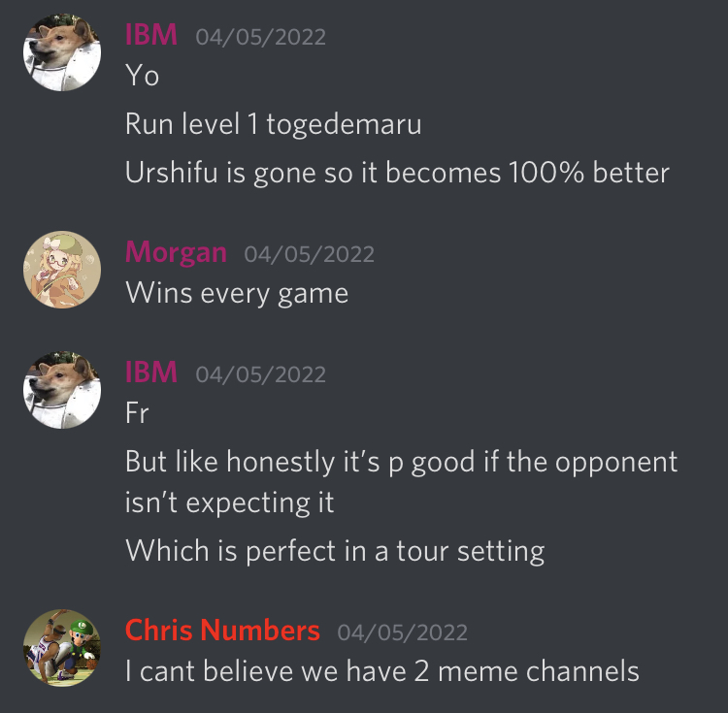Click the timestamp next to first IBM message
Image resolution: width=728 pixels, height=713 pixels.
click(x=260, y=37)
